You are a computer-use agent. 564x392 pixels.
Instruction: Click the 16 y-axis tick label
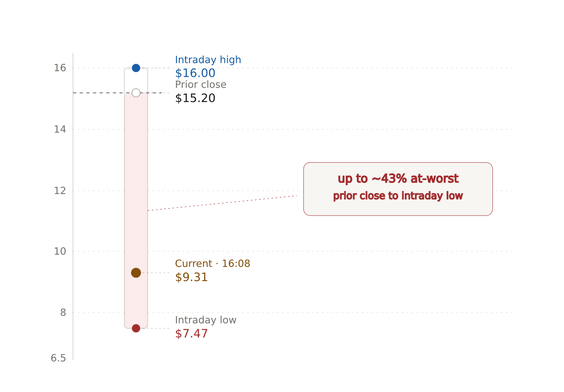tap(60, 68)
